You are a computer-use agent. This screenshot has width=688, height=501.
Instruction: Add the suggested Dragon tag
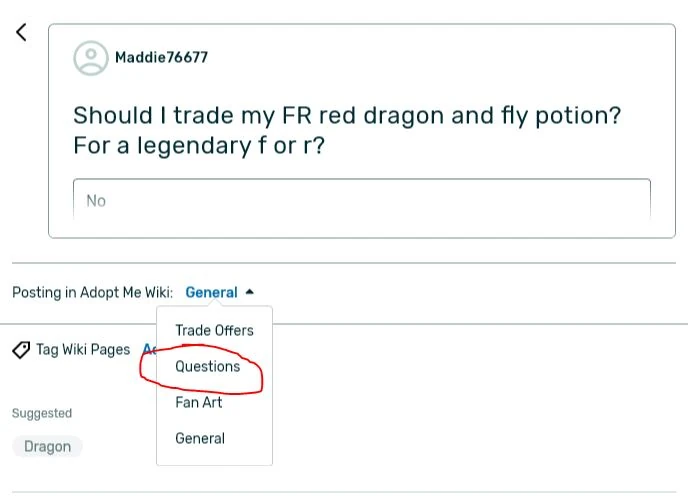47,447
